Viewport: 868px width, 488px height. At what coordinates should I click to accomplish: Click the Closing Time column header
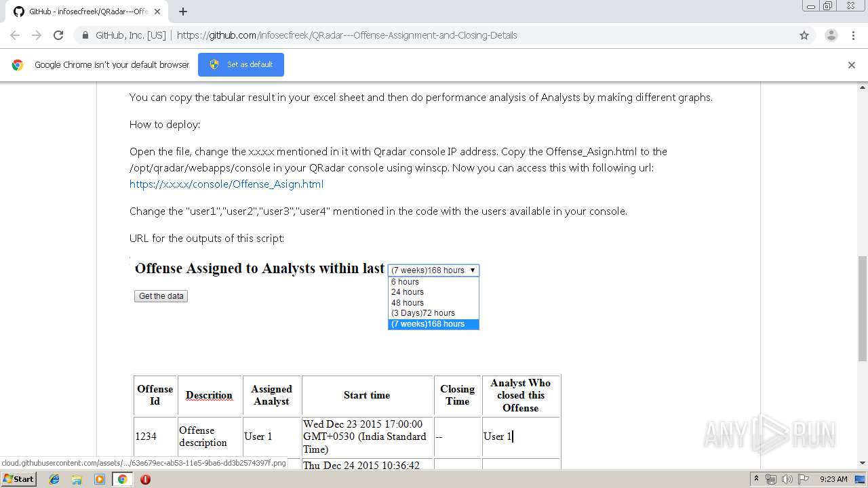(458, 395)
